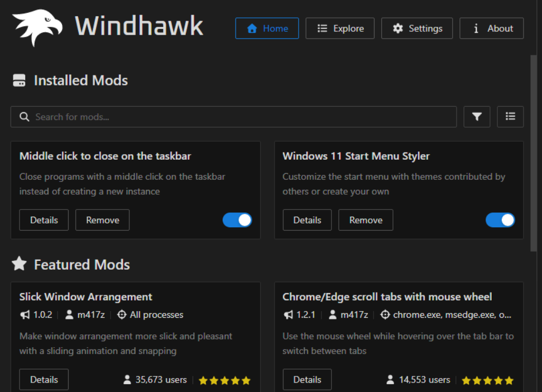The height and width of the screenshot is (392, 542).
Task: Remove Middle click to close mod
Action: click(x=102, y=220)
